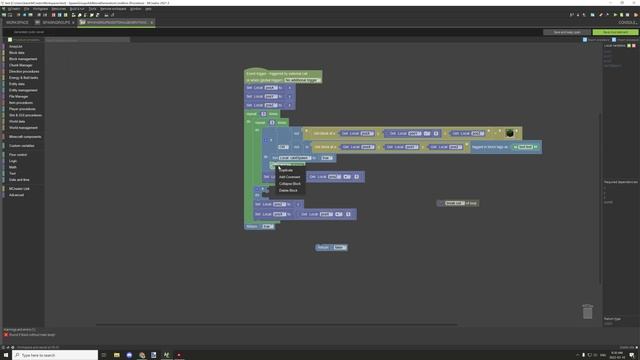Open the Minecraft components category
Image resolution: width=640 pixels, height=360 pixels.
pos(25,137)
